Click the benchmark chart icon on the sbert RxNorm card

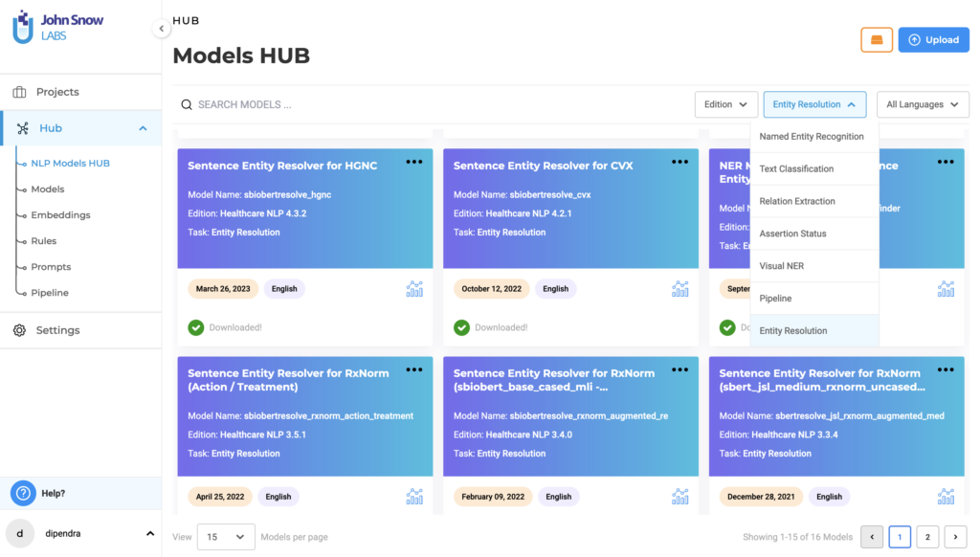[946, 496]
